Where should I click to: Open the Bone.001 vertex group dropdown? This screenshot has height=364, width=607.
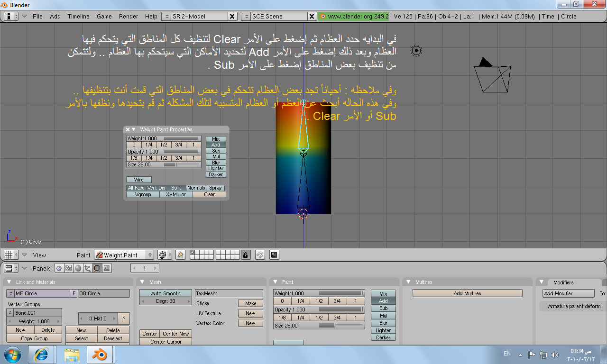[10, 313]
